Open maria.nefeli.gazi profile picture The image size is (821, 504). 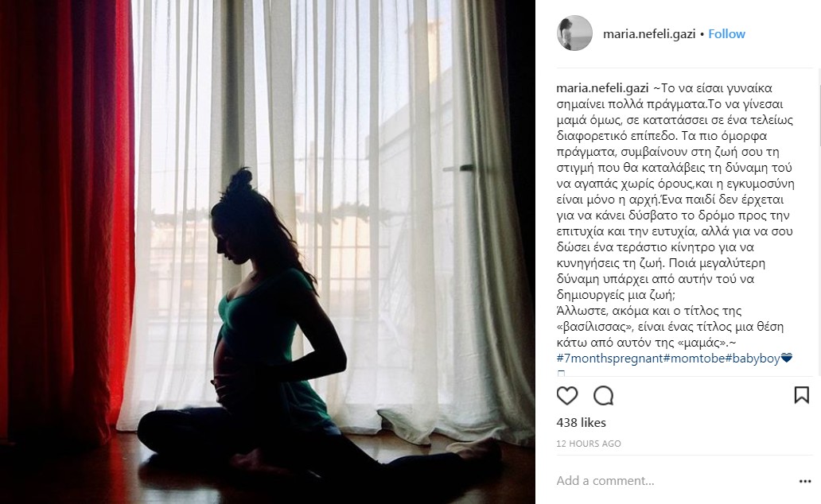pos(574,33)
